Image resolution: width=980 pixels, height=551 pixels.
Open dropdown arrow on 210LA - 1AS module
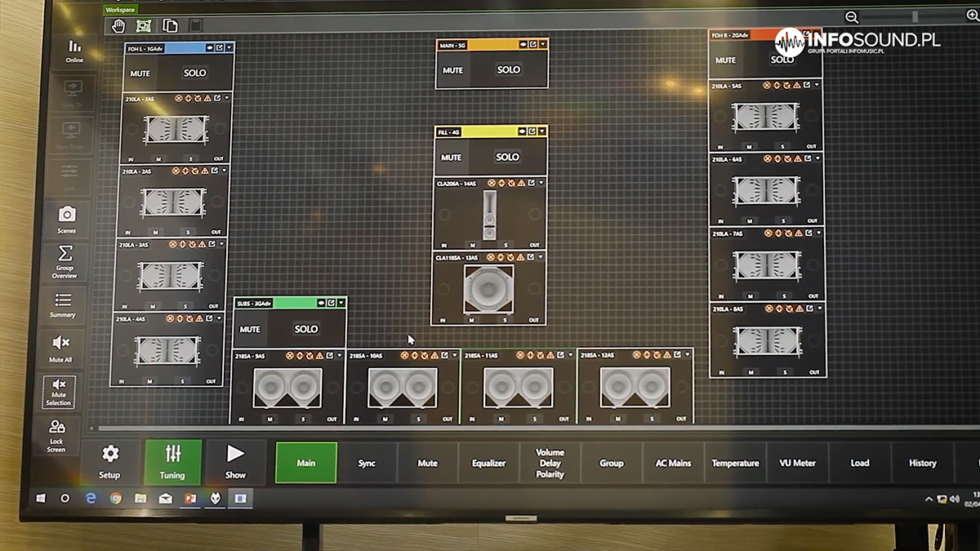(x=227, y=98)
